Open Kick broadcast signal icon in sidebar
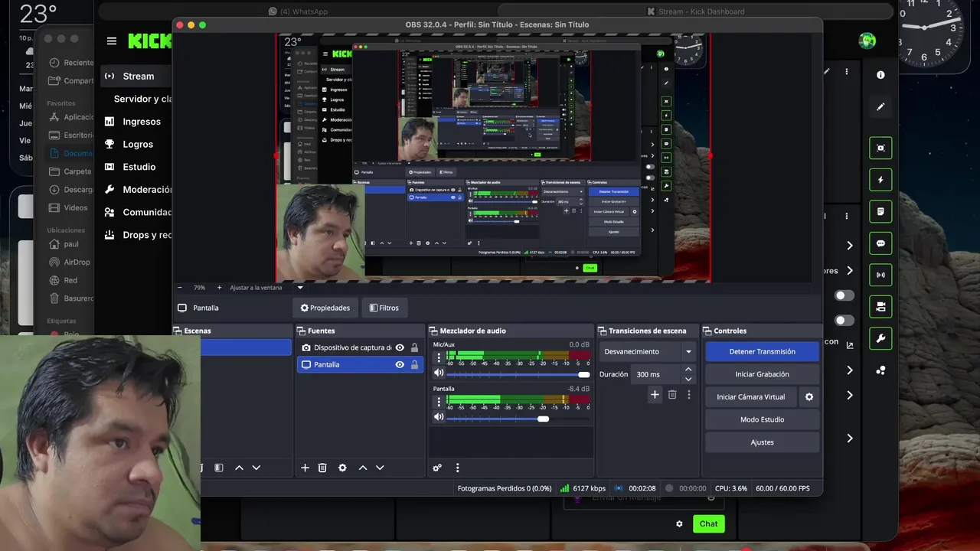Screen dimensions: 980x551 coord(880,275)
